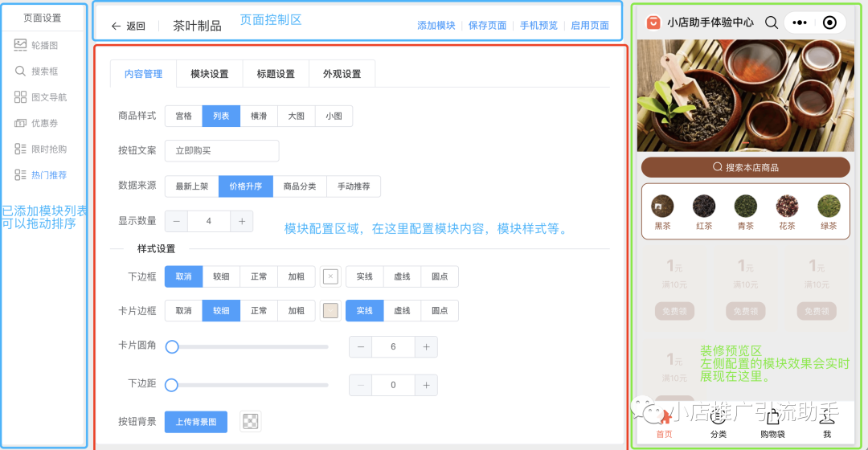Select the 图文导航 grid module icon
This screenshot has height=450, width=868.
[x=20, y=97]
